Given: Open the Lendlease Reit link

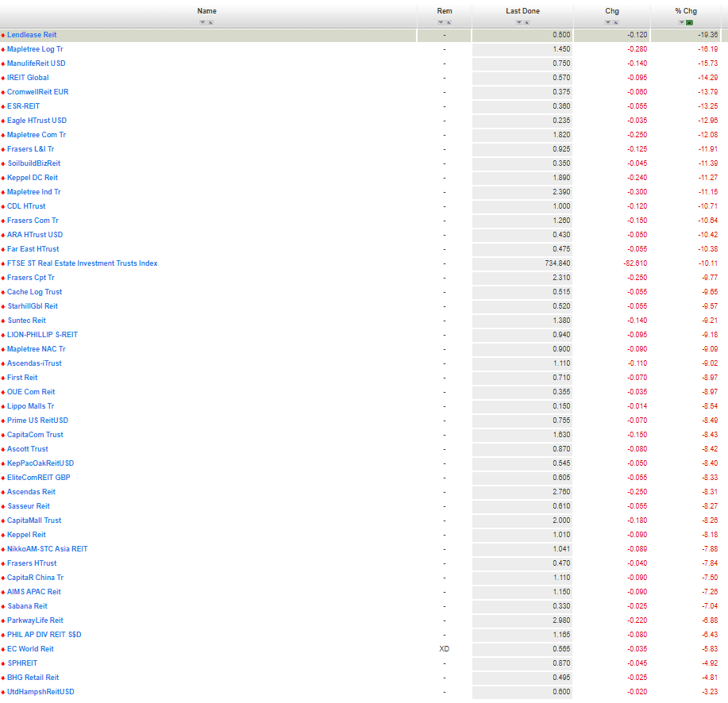Looking at the screenshot, I should 32,35.
